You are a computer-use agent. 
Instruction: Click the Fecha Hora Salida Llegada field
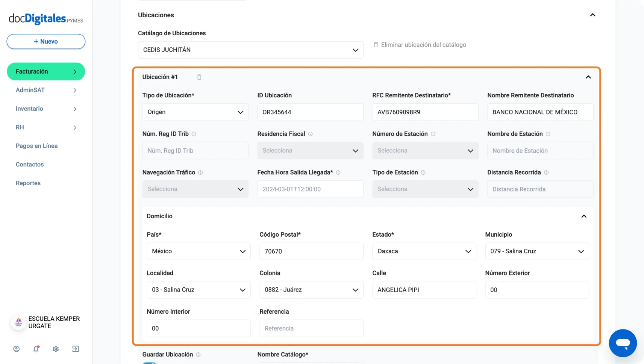(x=311, y=189)
